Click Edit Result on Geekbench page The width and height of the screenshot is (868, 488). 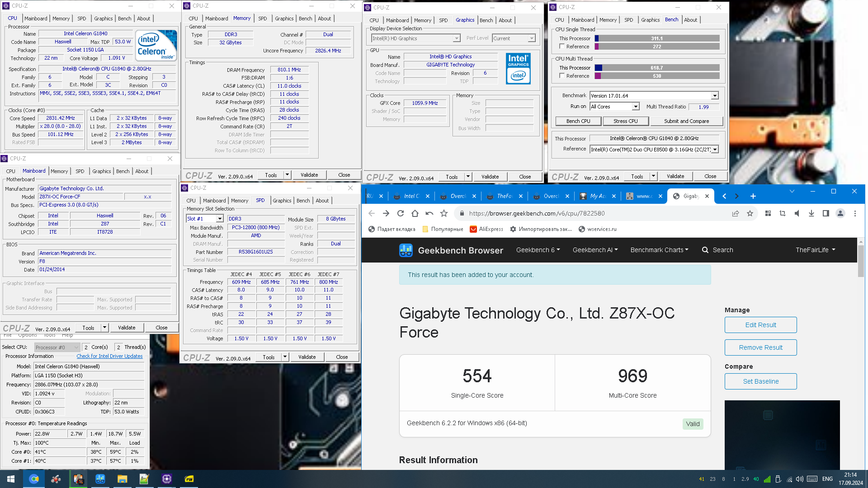[x=760, y=325]
